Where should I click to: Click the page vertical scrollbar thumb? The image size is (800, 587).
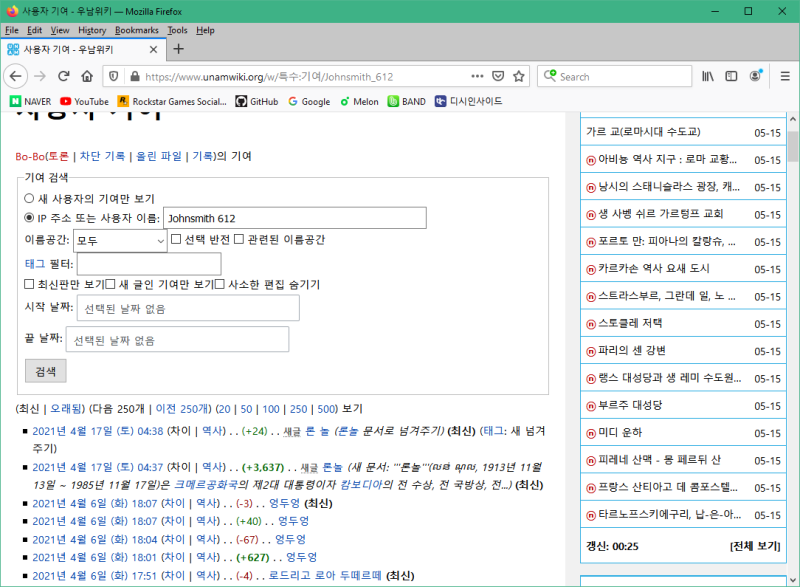(792, 146)
